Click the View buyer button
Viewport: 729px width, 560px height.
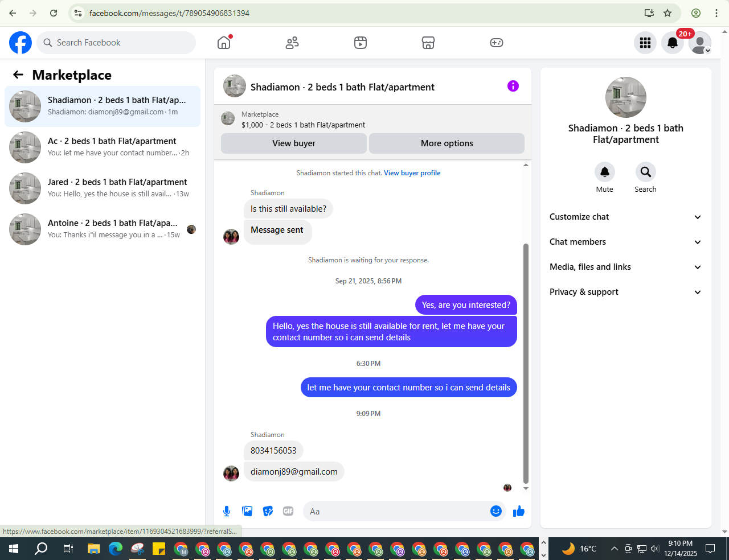294,143
